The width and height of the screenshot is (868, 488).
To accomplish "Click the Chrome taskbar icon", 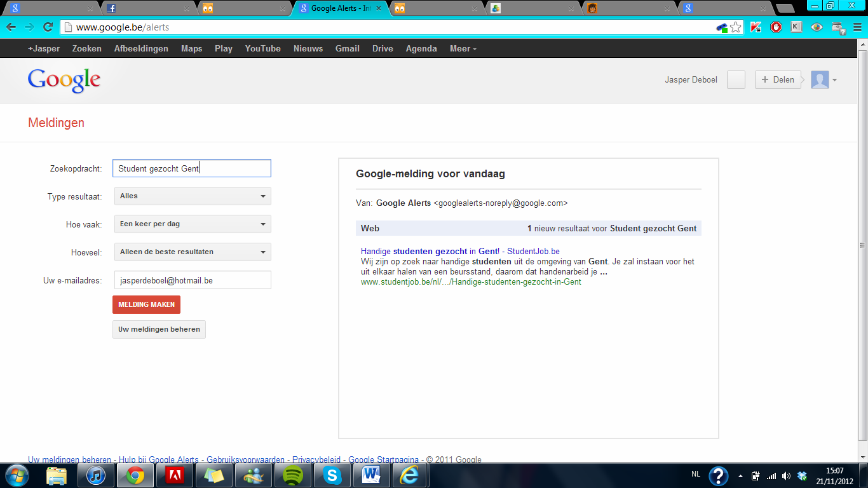I will (x=135, y=475).
